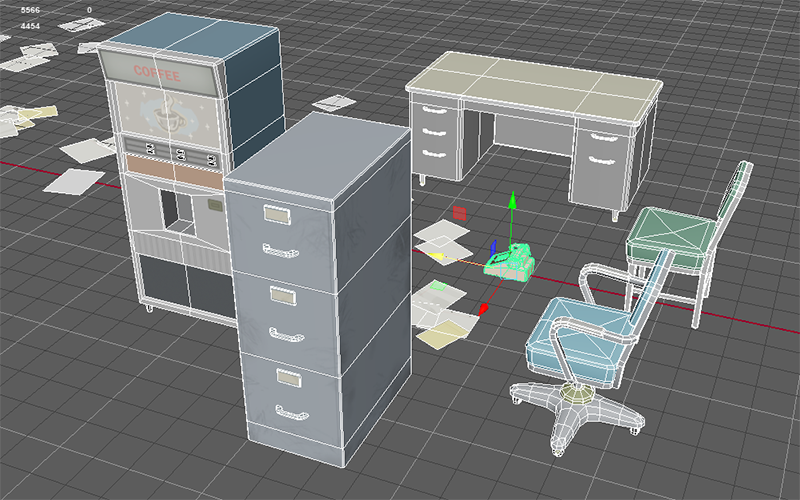Screen dimensions: 800x500
Task: Select the desk's beige tabletop
Action: pyautogui.click(x=533, y=87)
